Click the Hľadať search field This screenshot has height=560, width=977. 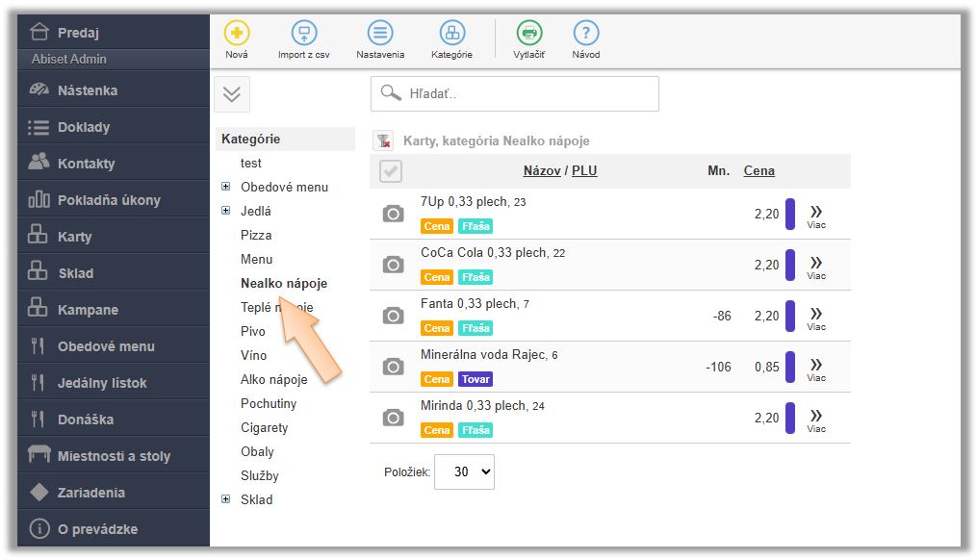click(x=515, y=94)
